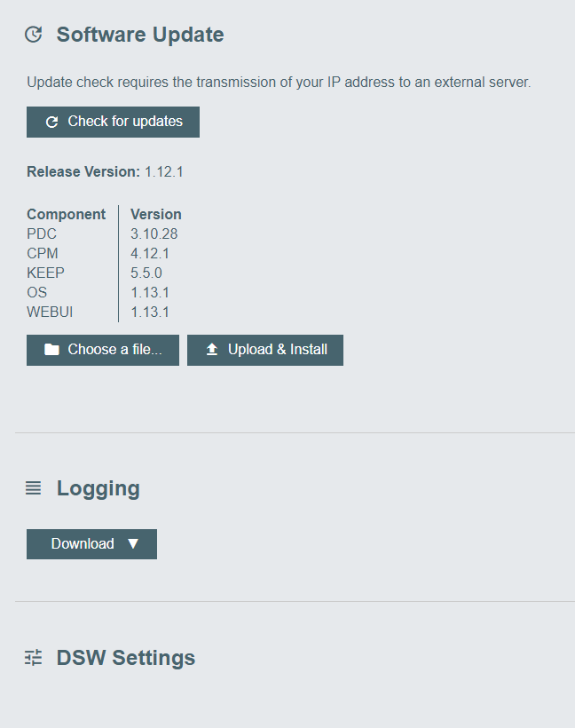Click the CPM version 4.12.1 value
This screenshot has width=575, height=728.
150,253
